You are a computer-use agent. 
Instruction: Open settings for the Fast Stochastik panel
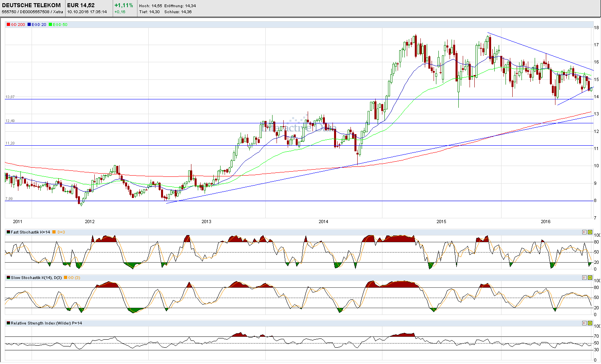click(x=584, y=231)
